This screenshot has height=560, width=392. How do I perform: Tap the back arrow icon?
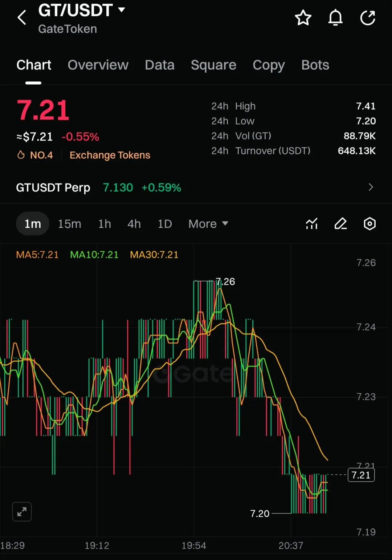(22, 17)
